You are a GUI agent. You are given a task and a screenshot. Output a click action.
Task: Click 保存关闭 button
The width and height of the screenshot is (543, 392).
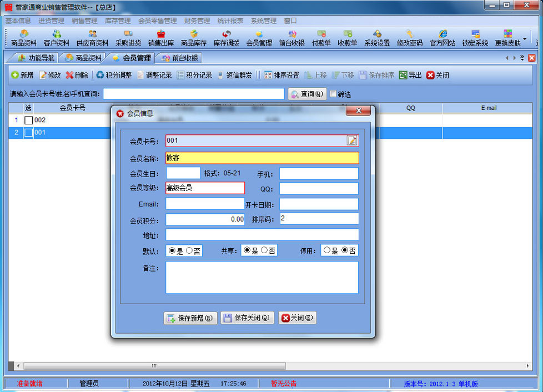(247, 318)
